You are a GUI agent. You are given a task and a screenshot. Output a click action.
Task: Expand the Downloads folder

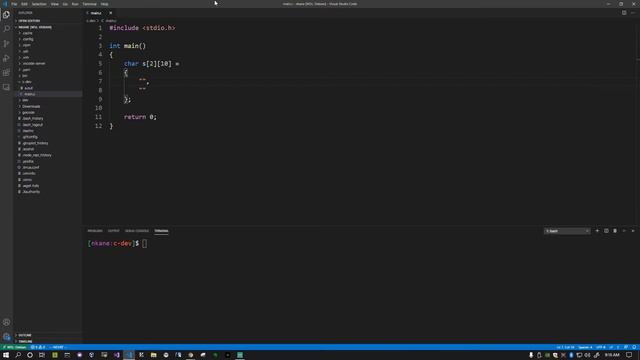(48, 107)
